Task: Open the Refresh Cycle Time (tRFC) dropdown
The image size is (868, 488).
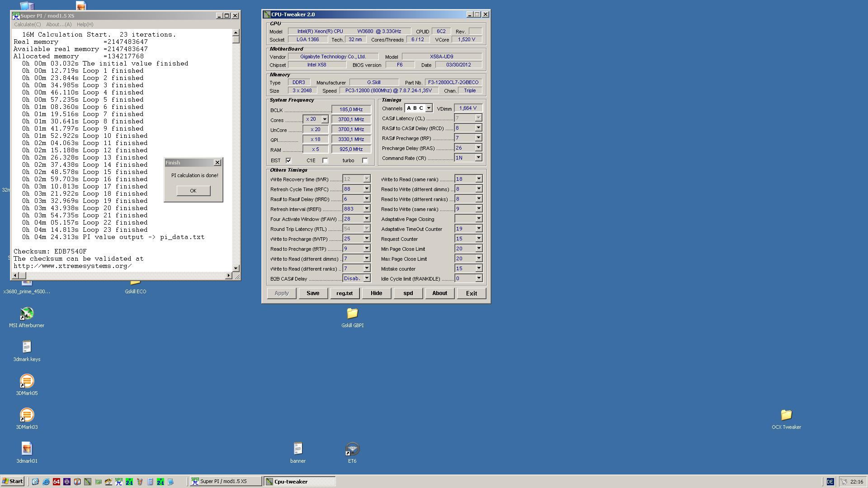Action: point(367,189)
